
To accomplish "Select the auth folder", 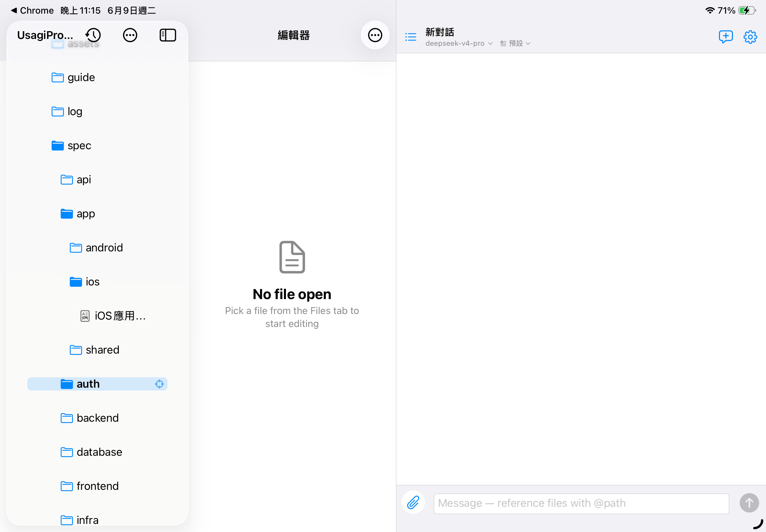I will click(97, 384).
